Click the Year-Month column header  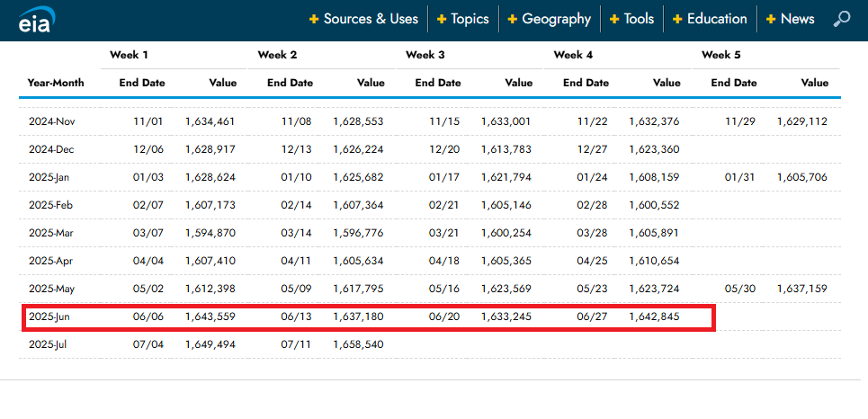pyautogui.click(x=56, y=83)
